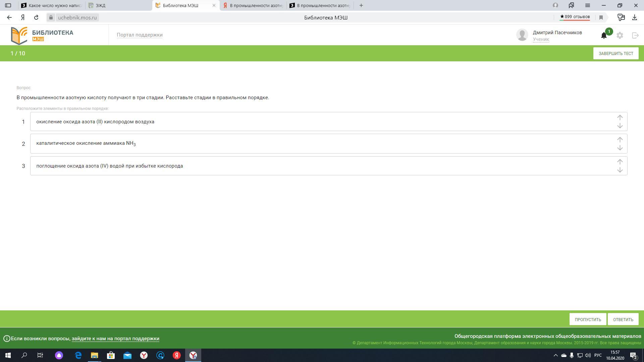Click the uchebnik.mos.ru address field
The width and height of the screenshot is (644, 362).
(x=77, y=17)
